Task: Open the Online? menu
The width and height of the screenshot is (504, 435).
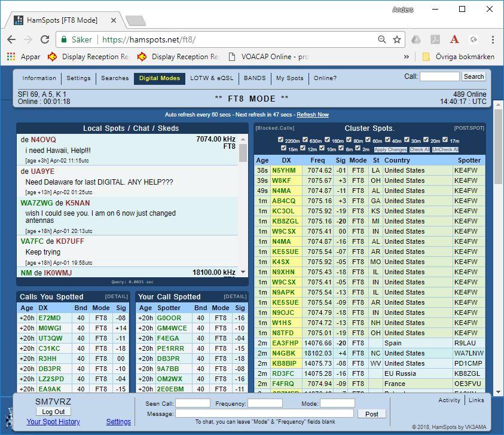Action: click(325, 78)
